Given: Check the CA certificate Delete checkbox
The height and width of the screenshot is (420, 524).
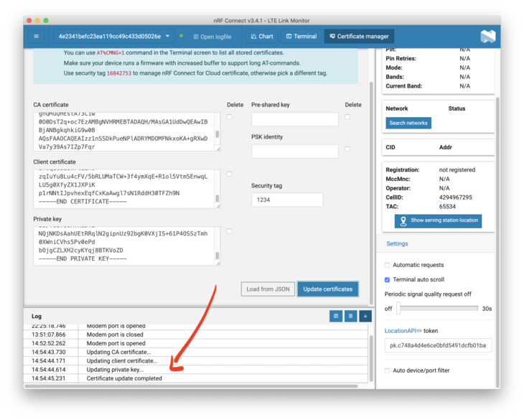Looking at the screenshot, I should pyautogui.click(x=230, y=116).
